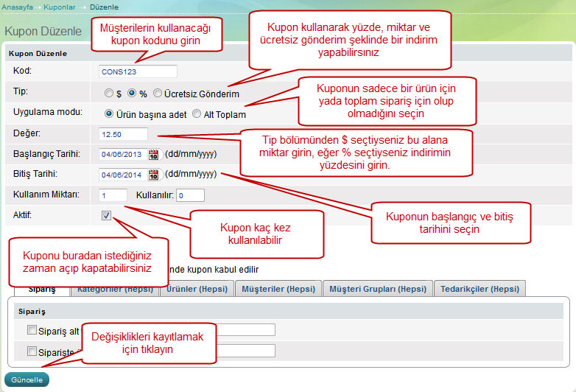Image resolution: width=576 pixels, height=392 pixels.
Task: Open the Müşteriler (Hepsi) tab
Action: (277, 289)
